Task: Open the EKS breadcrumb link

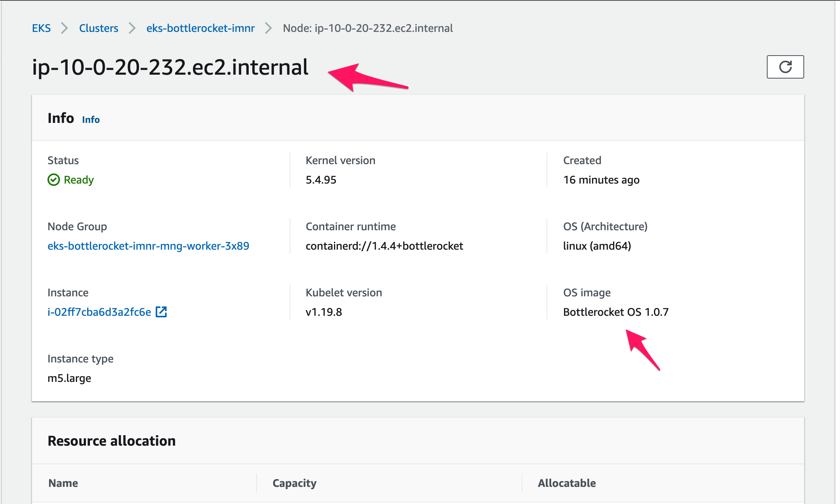Action: click(x=41, y=28)
